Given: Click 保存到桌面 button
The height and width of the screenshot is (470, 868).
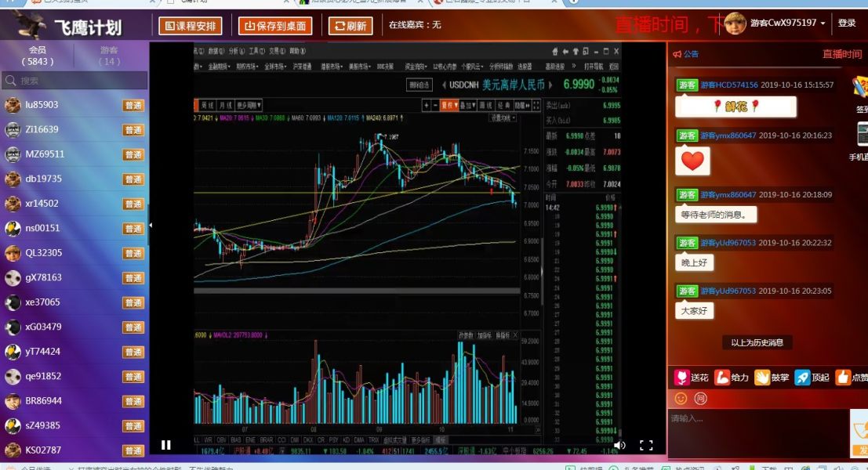Looking at the screenshot, I should coord(275,25).
